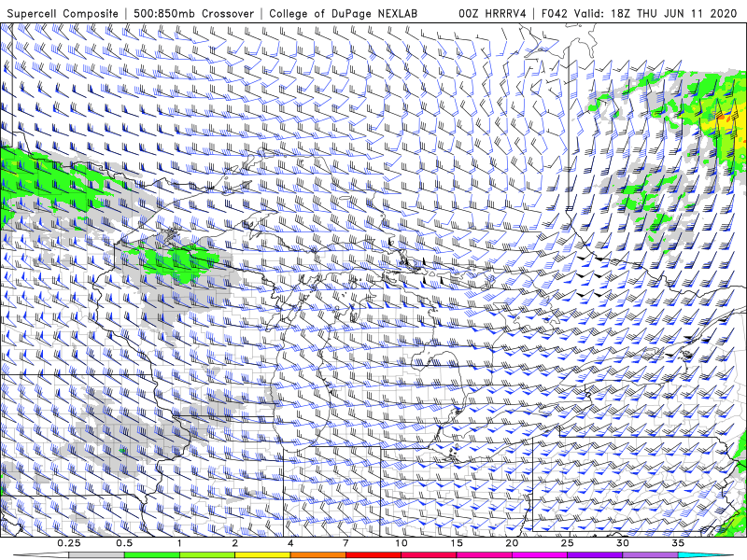Click the '20' legend value
Image resolution: width=747 pixels, height=560 pixels.
tap(512, 543)
